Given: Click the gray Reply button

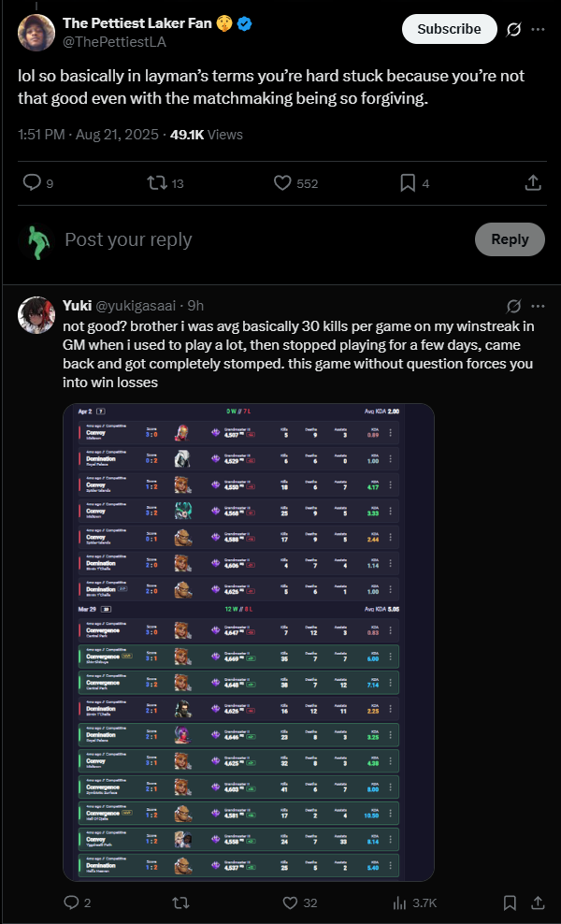Looking at the screenshot, I should pos(510,239).
